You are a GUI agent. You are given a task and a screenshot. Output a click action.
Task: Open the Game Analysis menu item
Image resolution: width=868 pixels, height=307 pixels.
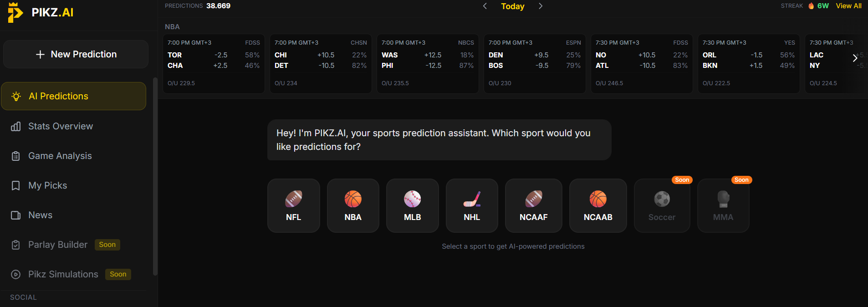coord(60,156)
